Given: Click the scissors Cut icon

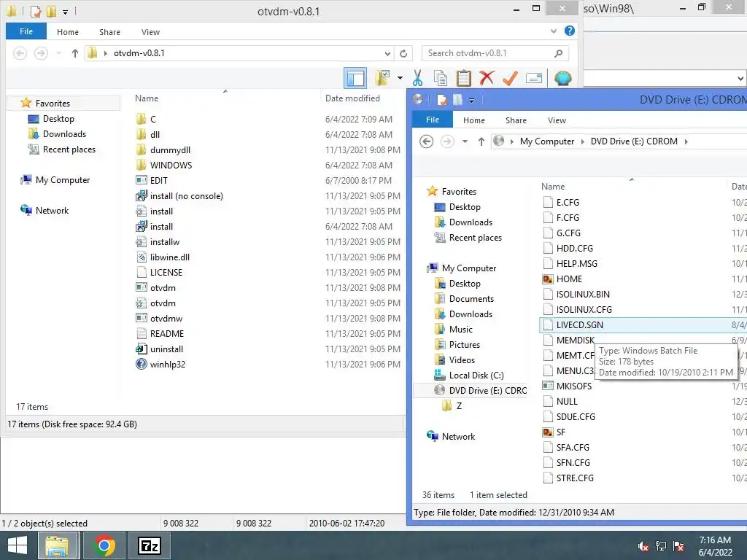Looking at the screenshot, I should [x=417, y=77].
